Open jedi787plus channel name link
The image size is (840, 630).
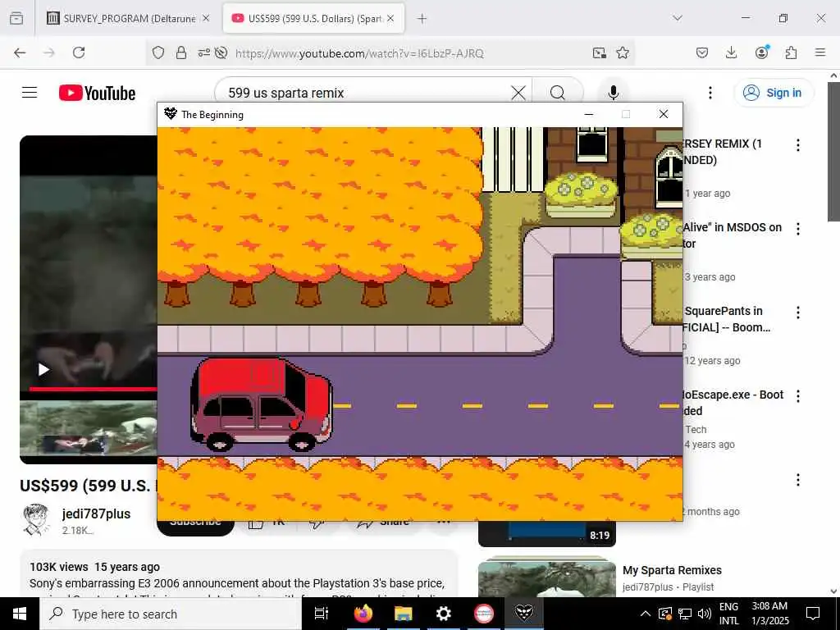point(96,514)
